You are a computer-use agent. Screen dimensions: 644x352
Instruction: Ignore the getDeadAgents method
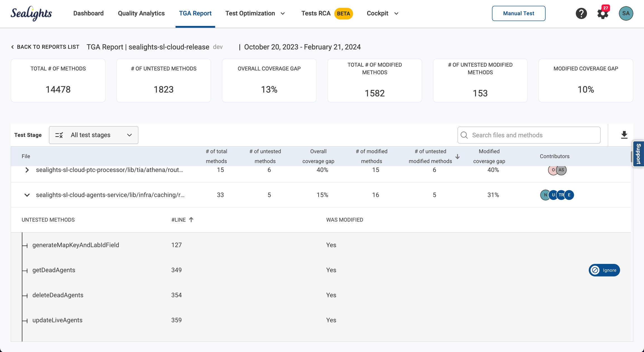click(x=604, y=270)
